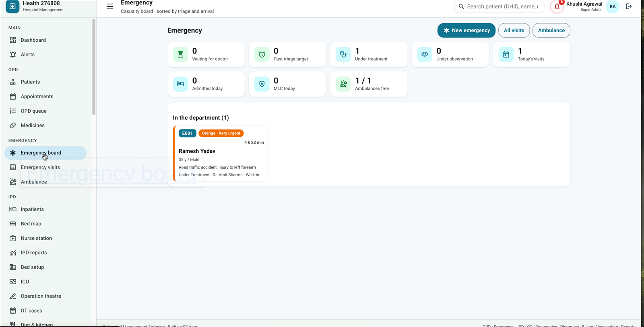Screen dimensions: 644x327
Task: Click the Admitted today bed icon
Action: pyautogui.click(x=180, y=84)
